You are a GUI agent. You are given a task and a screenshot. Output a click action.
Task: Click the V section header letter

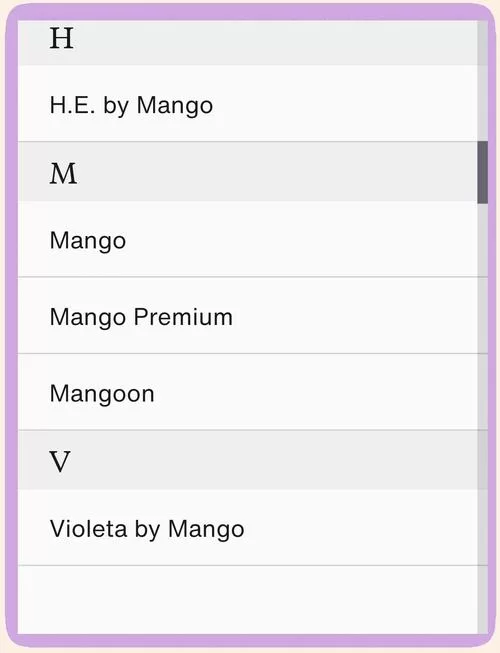tap(60, 461)
